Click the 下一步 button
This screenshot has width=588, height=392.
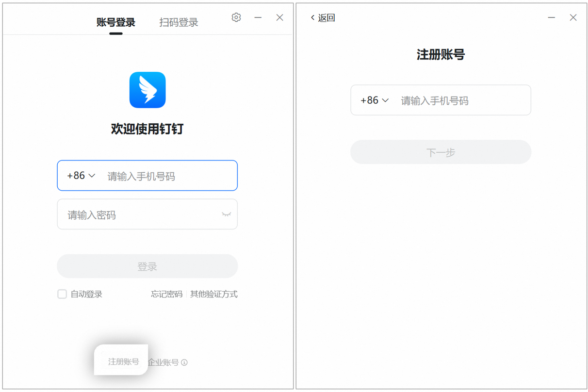point(441,152)
